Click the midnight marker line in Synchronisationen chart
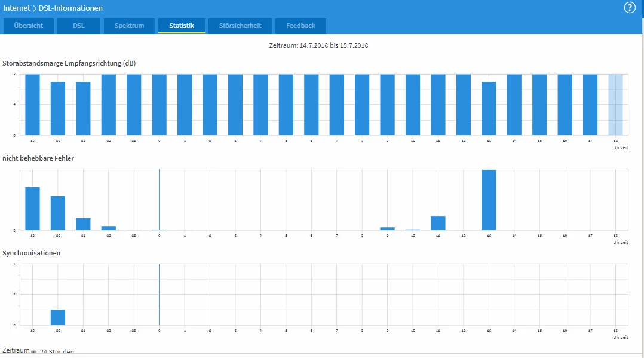 pos(160,294)
